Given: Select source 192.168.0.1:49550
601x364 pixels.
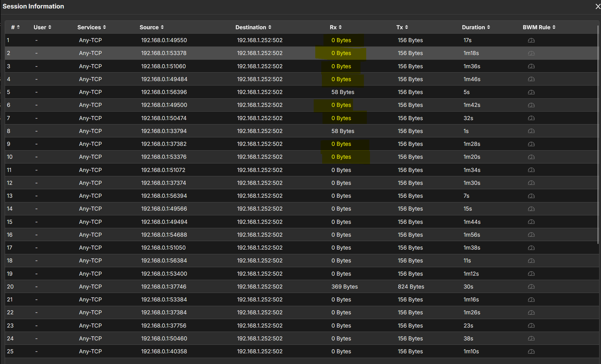Looking at the screenshot, I should pos(164,40).
